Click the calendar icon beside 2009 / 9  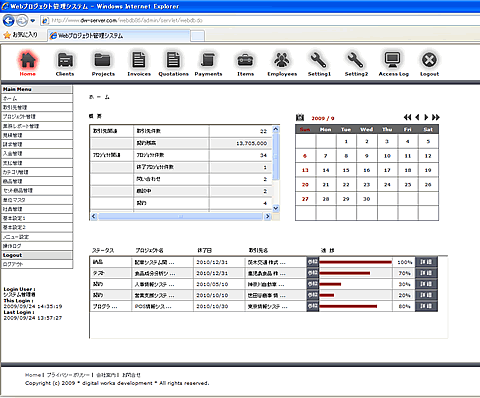(300, 117)
